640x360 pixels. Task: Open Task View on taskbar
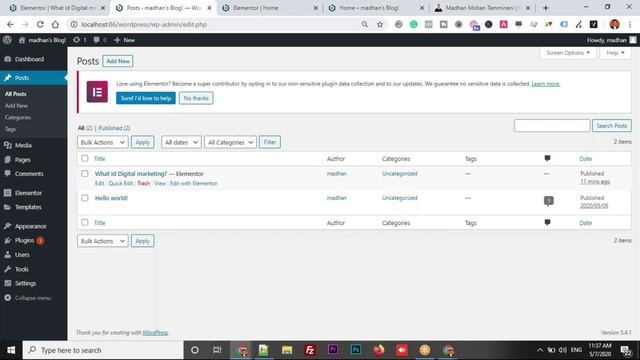tap(217, 350)
